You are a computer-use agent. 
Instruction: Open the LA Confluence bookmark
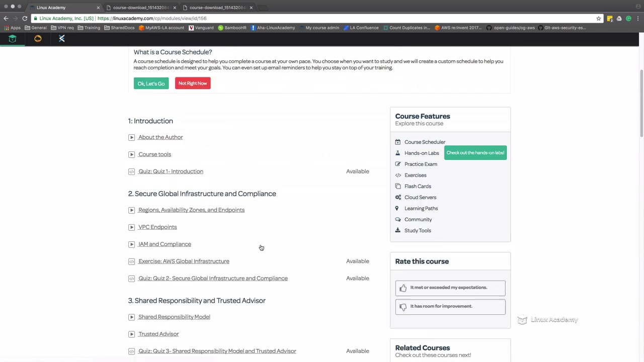click(361, 28)
